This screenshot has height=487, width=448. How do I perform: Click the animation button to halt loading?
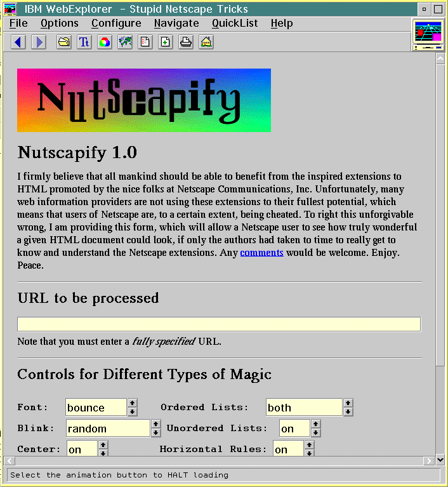(x=428, y=34)
